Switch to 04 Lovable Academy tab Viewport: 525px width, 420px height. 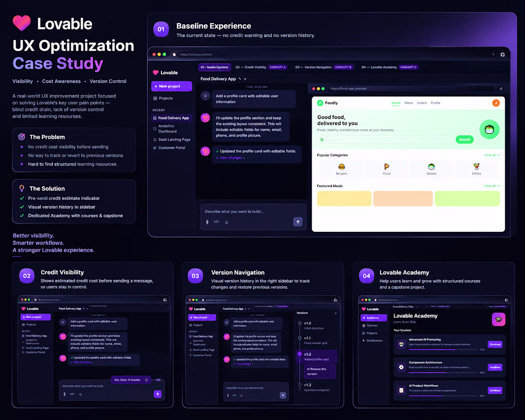[389, 67]
